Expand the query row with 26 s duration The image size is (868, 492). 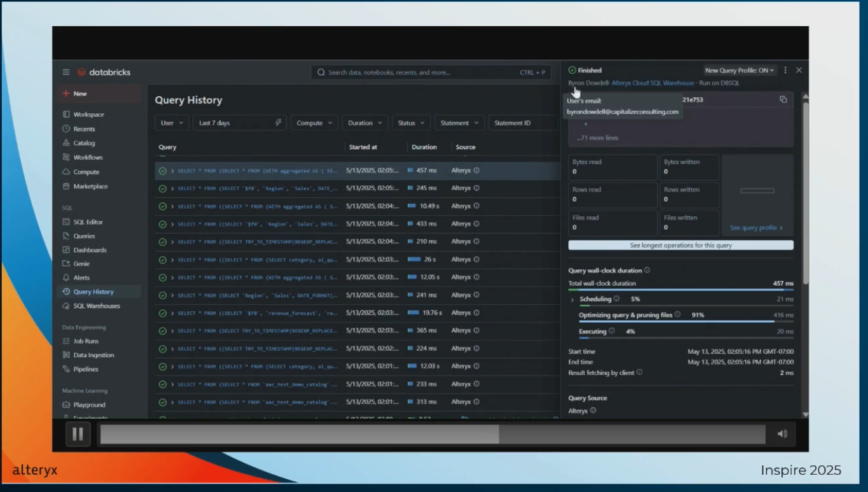pyautogui.click(x=172, y=260)
